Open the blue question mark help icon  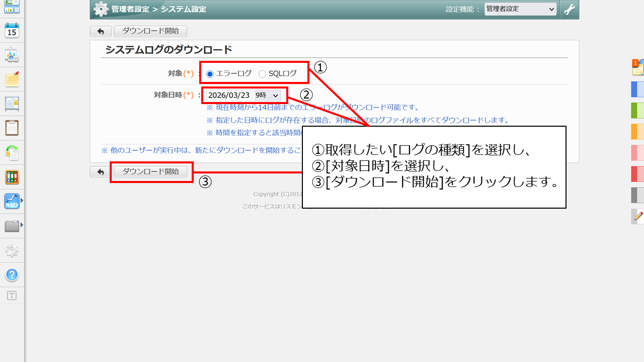(12, 275)
